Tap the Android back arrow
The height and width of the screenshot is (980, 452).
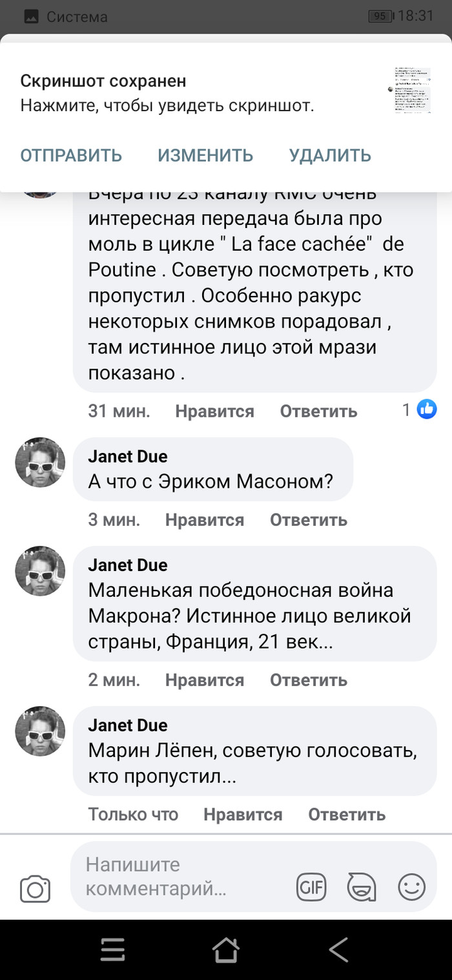338,950
